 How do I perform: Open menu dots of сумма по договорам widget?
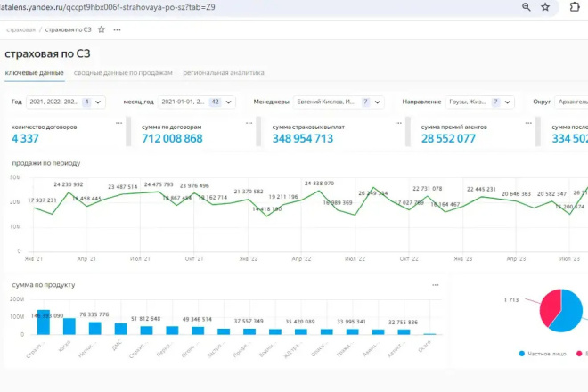pos(249,123)
